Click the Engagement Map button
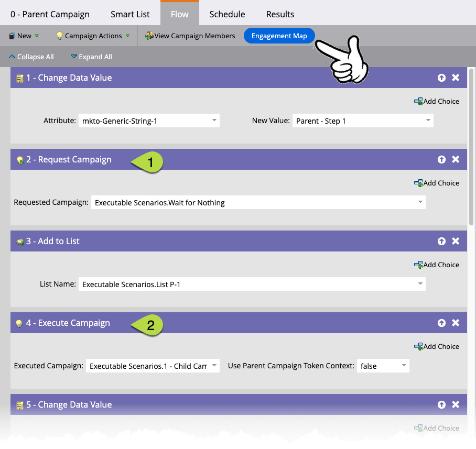This screenshot has height=449, width=476. (x=279, y=36)
